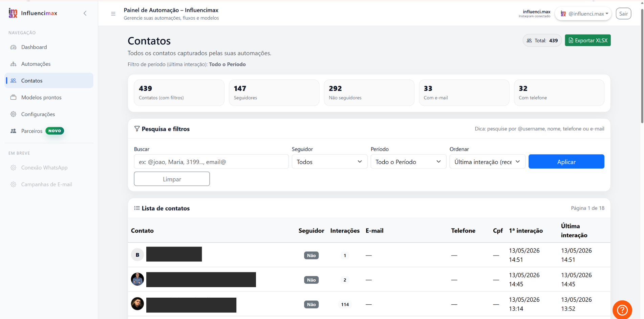Screen dimensions: 644x319
Task: Click last interaction 13/05/2026 13:52
Action: 576,304
